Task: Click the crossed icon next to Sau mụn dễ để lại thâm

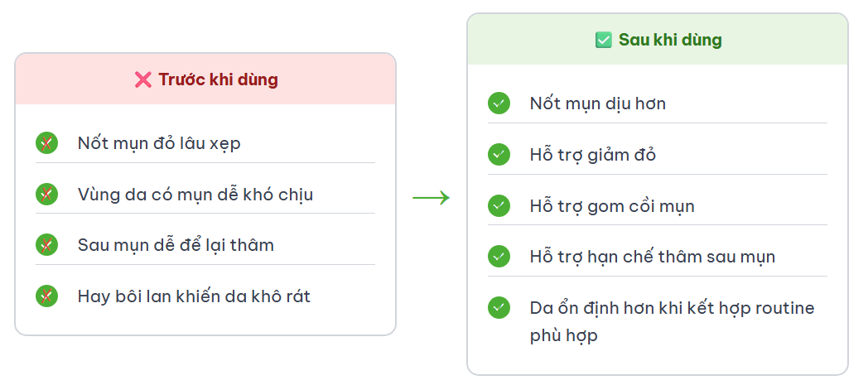Action: tap(47, 245)
